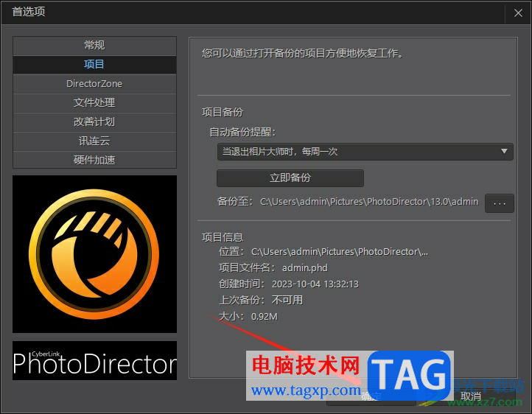Click the 取消 button

[x=471, y=396]
